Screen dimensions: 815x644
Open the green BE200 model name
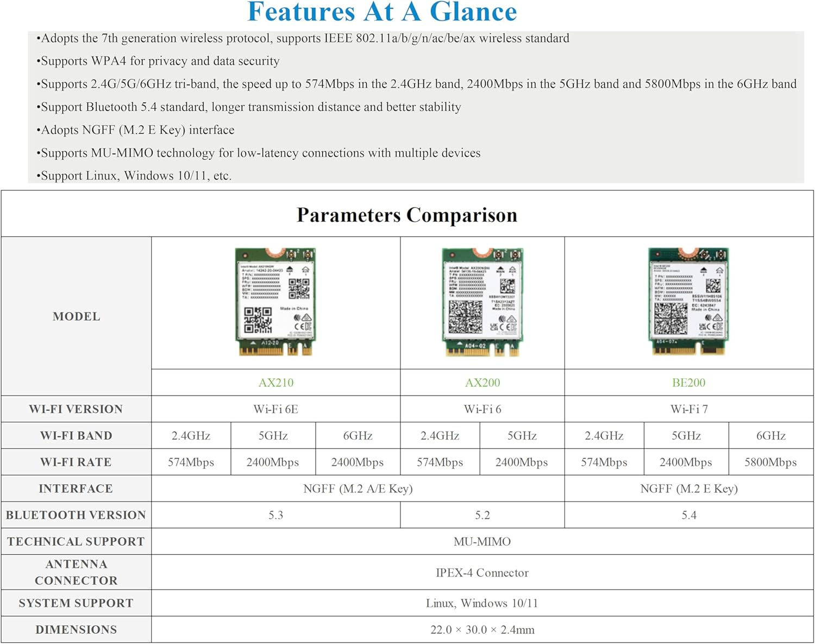click(688, 383)
